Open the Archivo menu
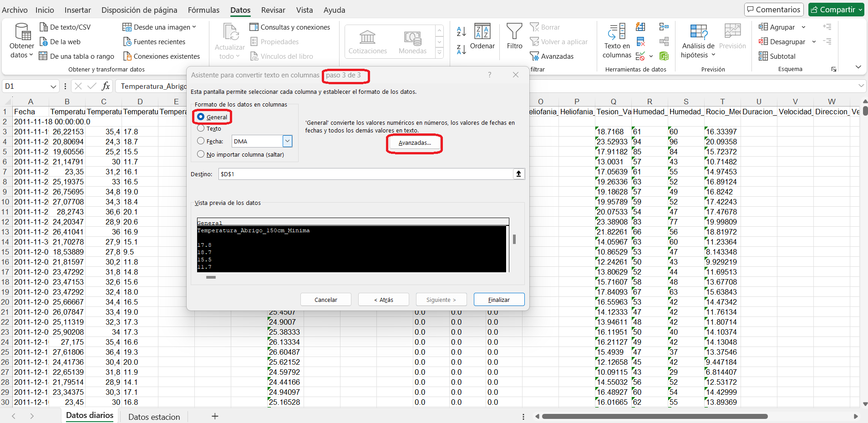 (x=15, y=10)
